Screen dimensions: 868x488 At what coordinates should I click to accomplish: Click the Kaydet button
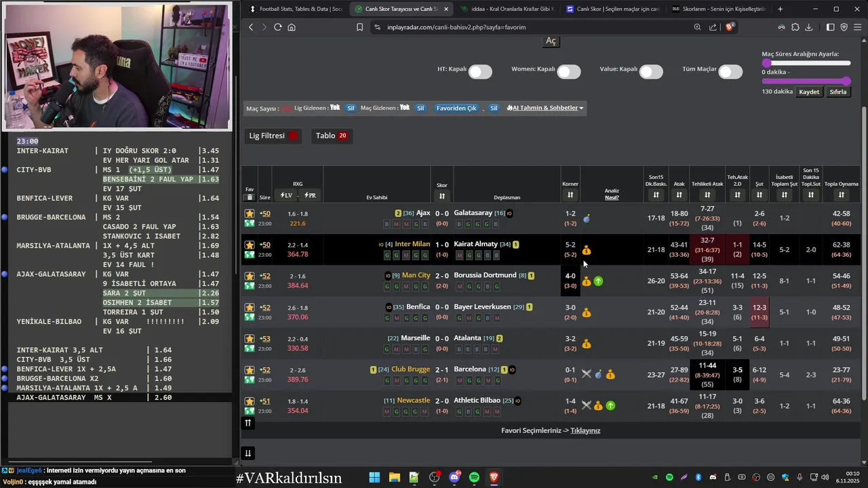(809, 91)
